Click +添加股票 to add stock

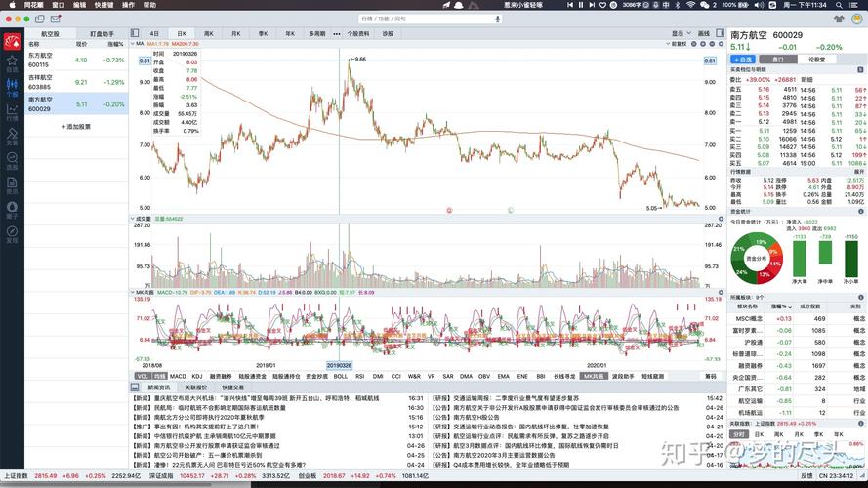click(x=76, y=127)
